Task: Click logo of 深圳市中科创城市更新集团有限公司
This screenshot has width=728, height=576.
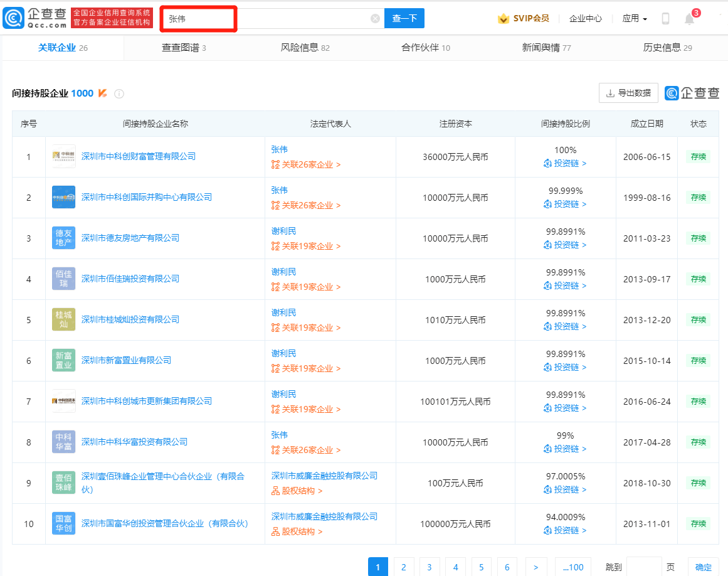Action: [x=63, y=401]
